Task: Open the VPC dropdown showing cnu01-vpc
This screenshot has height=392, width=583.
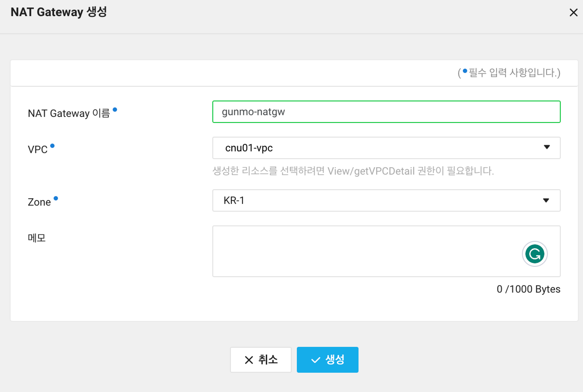Action: click(x=386, y=148)
